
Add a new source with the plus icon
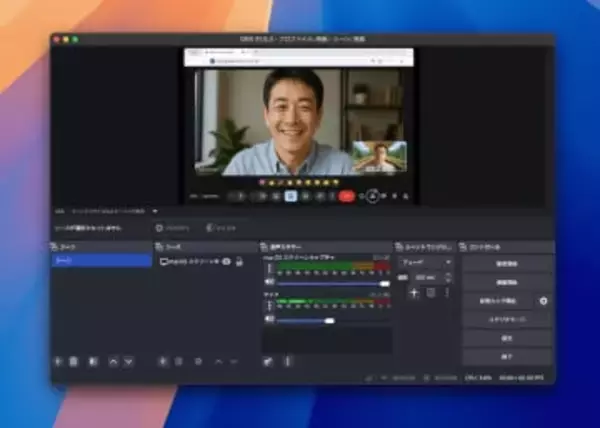[x=163, y=361]
